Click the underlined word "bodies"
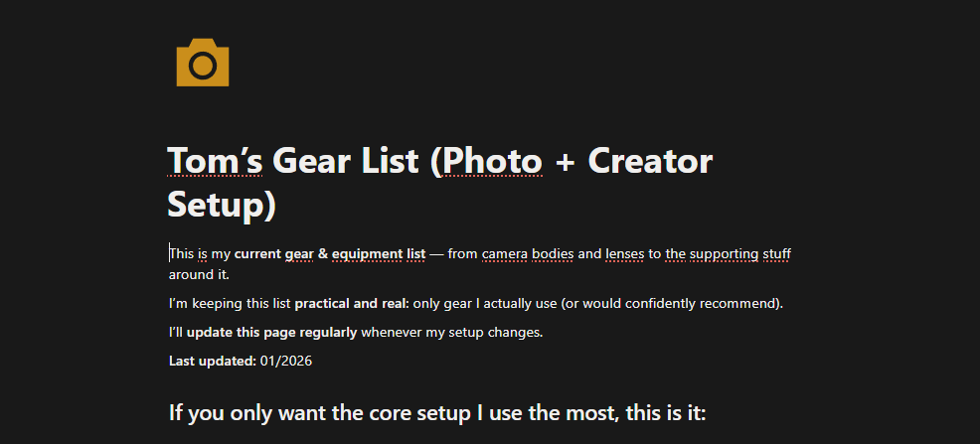 point(553,254)
